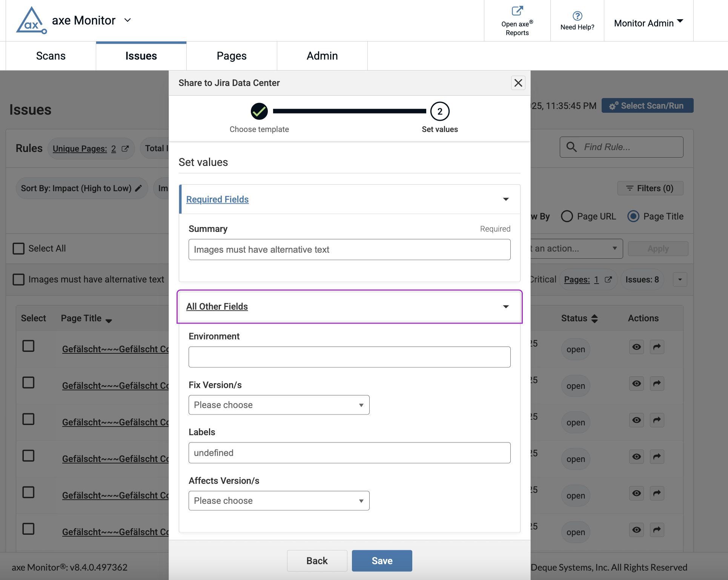Check the Select All checkbox
The image size is (728, 580).
tap(18, 248)
